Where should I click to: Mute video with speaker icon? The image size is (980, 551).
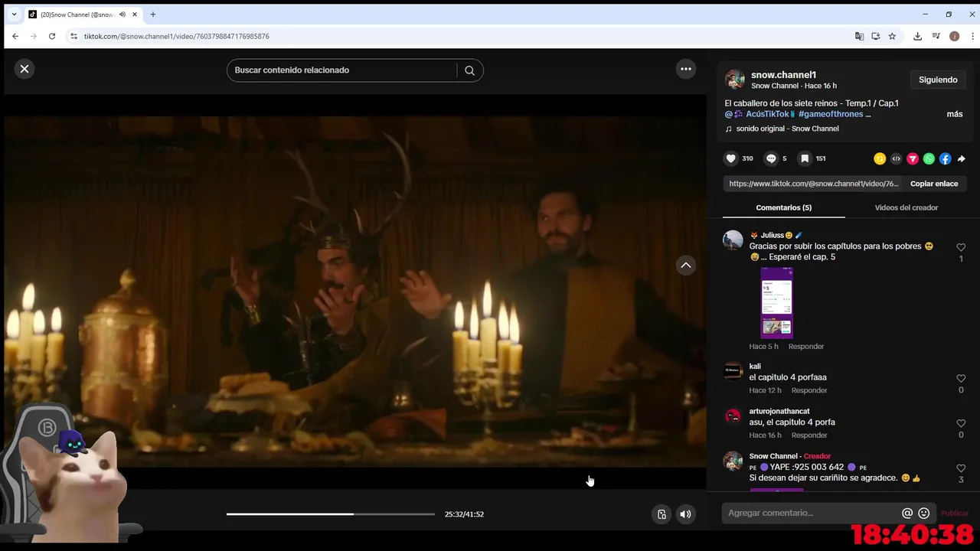[686, 514]
